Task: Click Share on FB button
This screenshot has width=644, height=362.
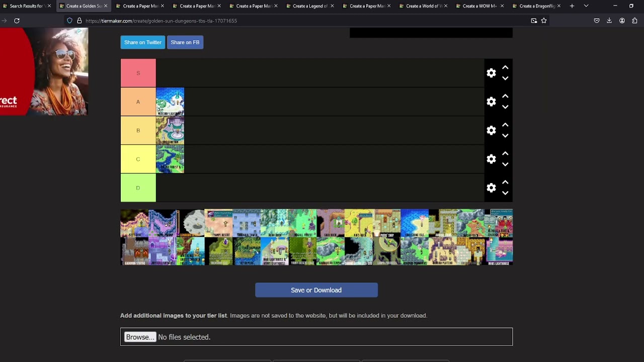Action: pos(185,42)
